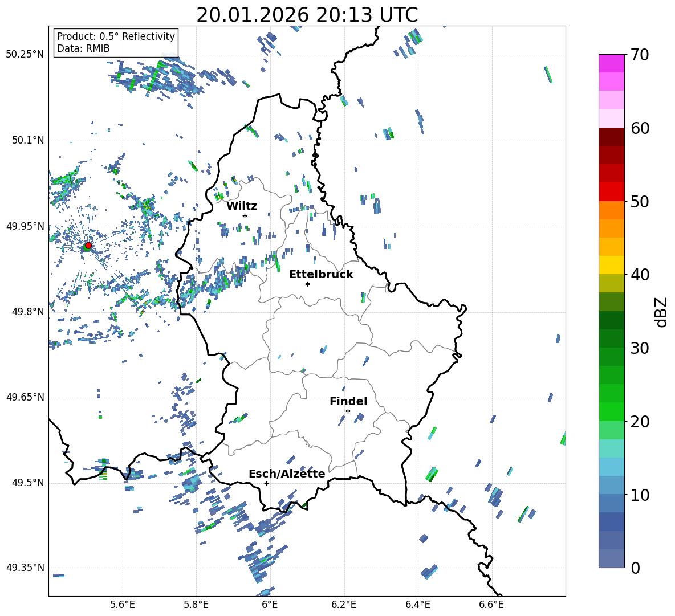
Task: Click the 49.95°N latitude label
Action: point(25,226)
